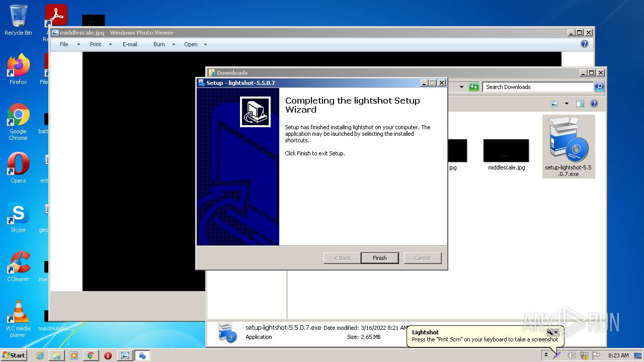Expand address bar history dropdown in Downloads
The height and width of the screenshot is (362, 644).
pyautogui.click(x=461, y=87)
